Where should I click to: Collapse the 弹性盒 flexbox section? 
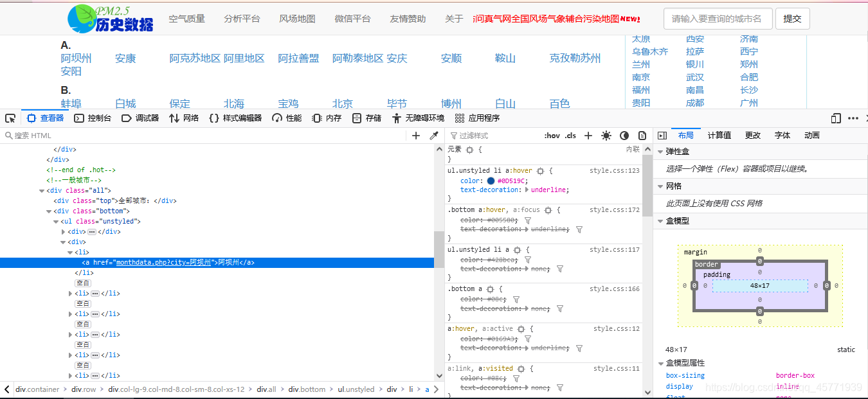660,152
